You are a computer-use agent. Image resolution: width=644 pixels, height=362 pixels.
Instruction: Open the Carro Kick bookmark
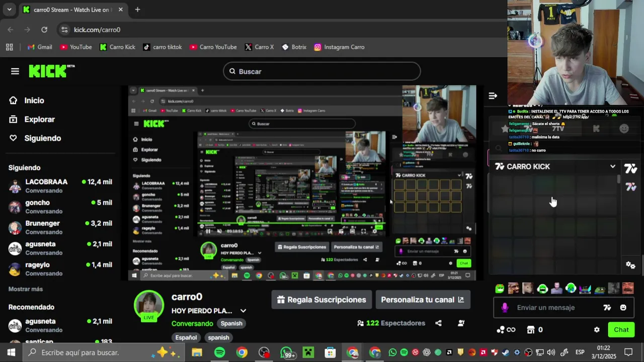[x=118, y=47]
